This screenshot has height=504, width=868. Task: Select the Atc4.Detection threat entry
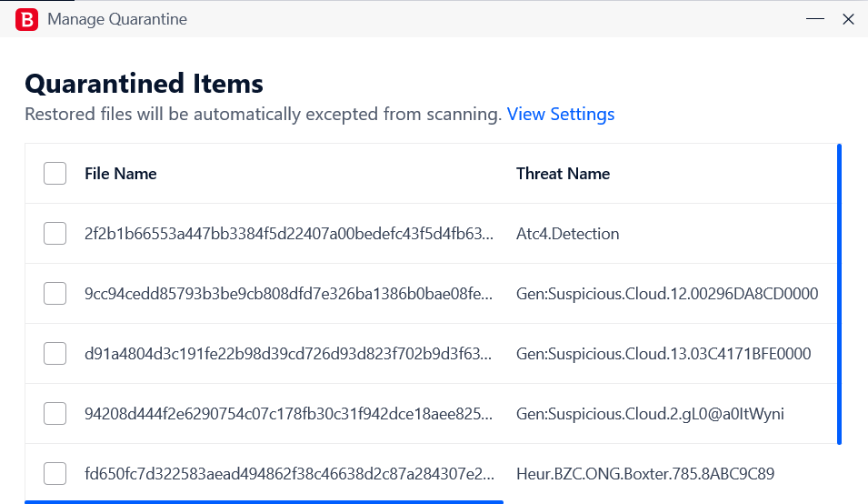coord(567,234)
